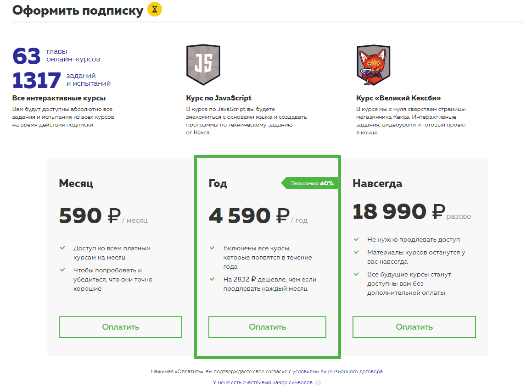Click the green «Экономия 40%» badge
The width and height of the screenshot is (532, 392).
pos(310,183)
